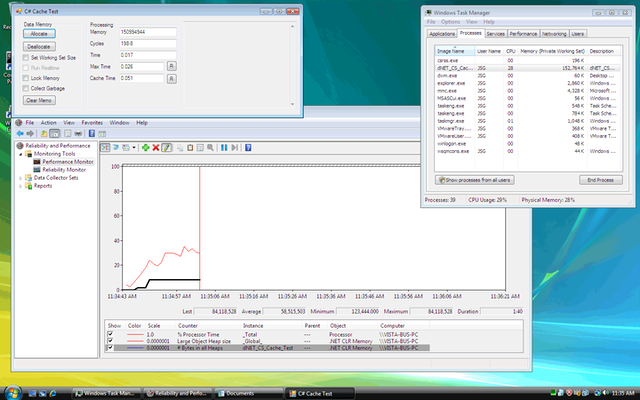Screen dimensions: 640x400
Task: Toggle the show/hide action pane icon
Action: [x=102, y=133]
